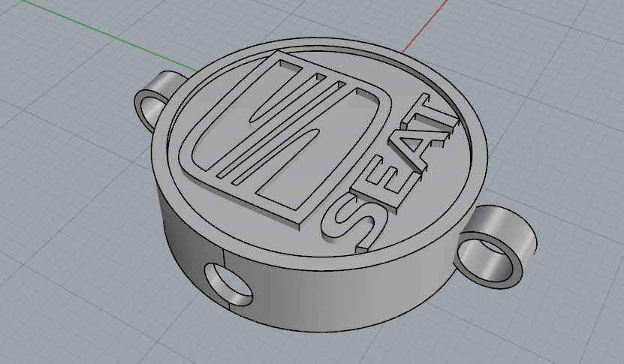Screen dimensions: 624x364
Task: Select the stylized S emblem on the disc
Action: 285,140
